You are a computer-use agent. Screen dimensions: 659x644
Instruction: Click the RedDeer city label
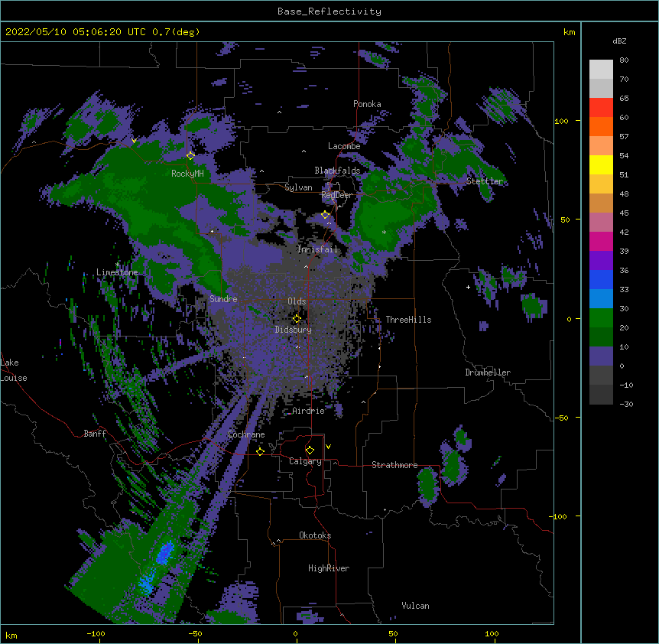[337, 195]
